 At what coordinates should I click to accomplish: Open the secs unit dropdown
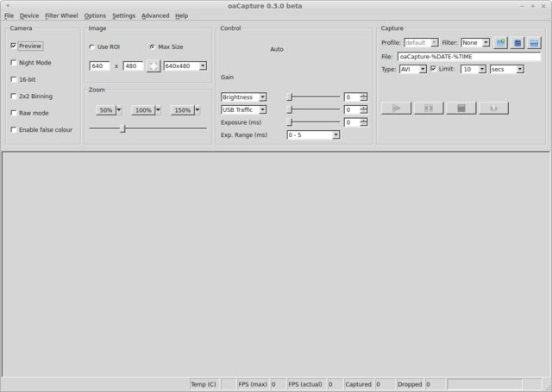507,69
